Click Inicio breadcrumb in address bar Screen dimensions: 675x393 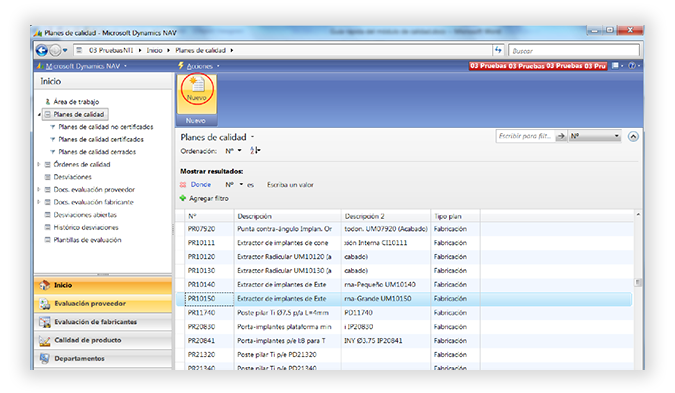point(154,50)
